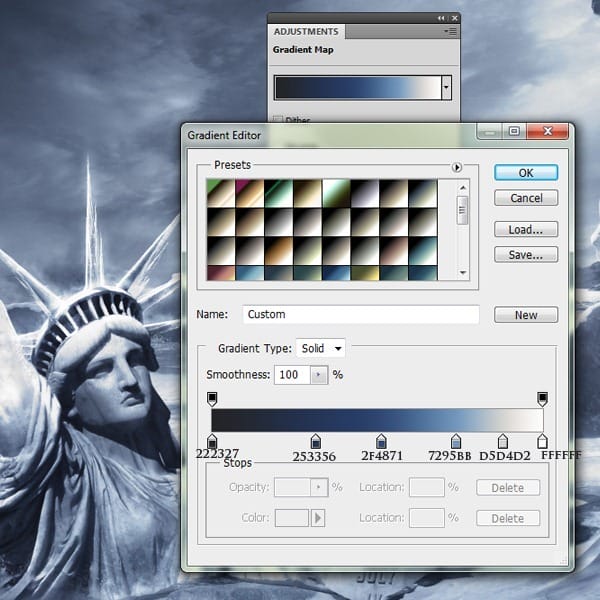Open the Gradient Map picker dropdown arrow
The height and width of the screenshot is (600, 600).
click(x=446, y=88)
